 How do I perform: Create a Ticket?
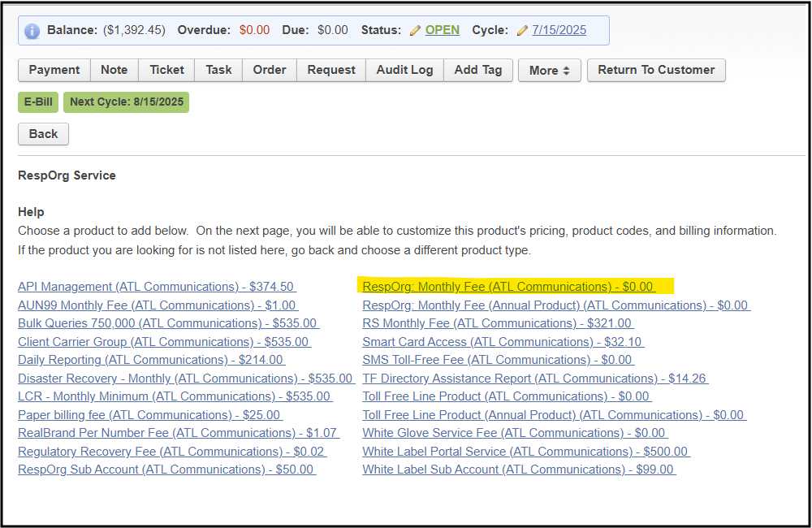166,70
